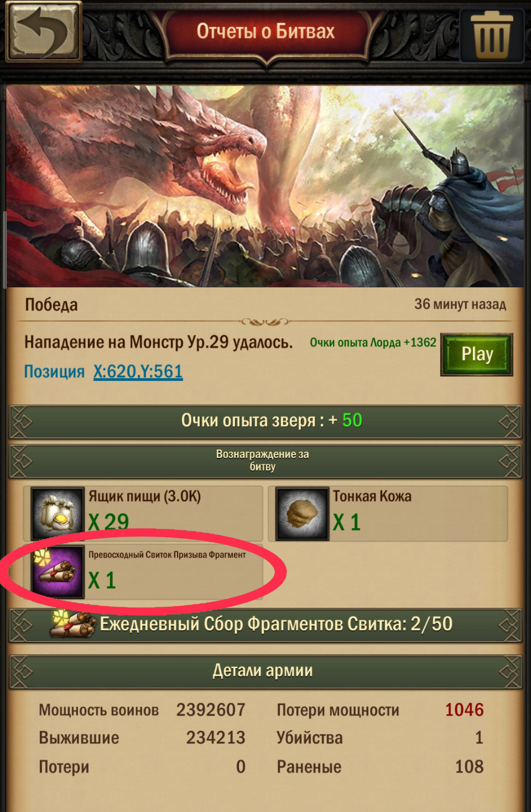Tap the Тонкая Кожа leather item icon
The width and height of the screenshot is (531, 812).
coord(302,514)
